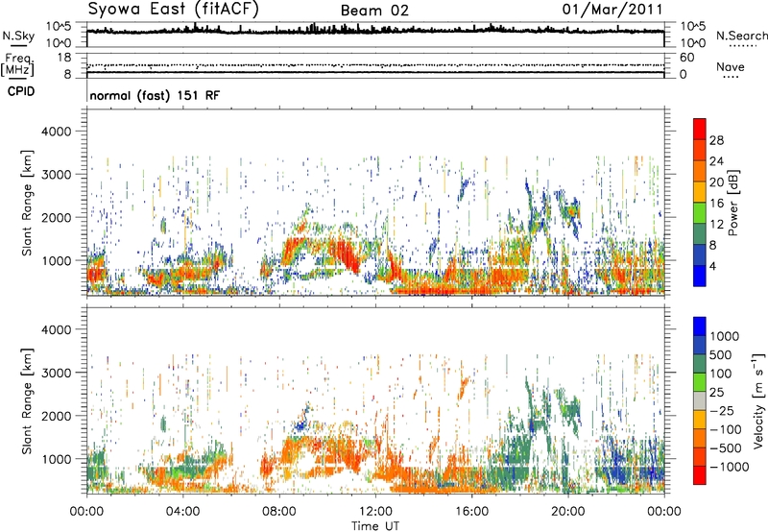The width and height of the screenshot is (768, 532).
Task: Click the "2000" tick on power panel
Action: [56, 217]
